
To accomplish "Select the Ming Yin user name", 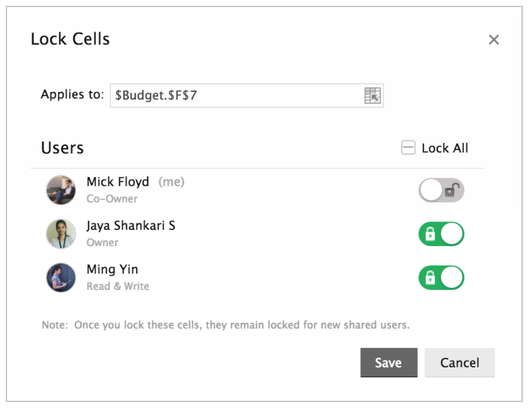I will coord(112,270).
